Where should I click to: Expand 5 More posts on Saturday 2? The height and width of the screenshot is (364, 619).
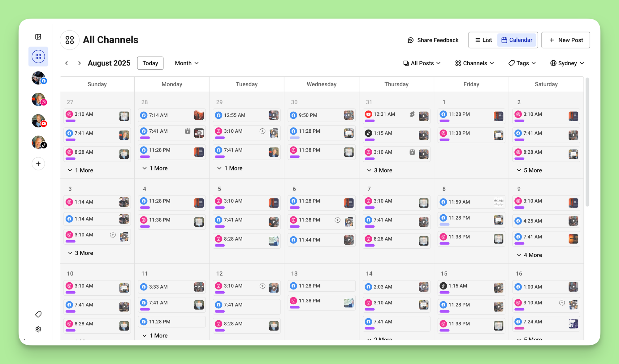point(530,170)
